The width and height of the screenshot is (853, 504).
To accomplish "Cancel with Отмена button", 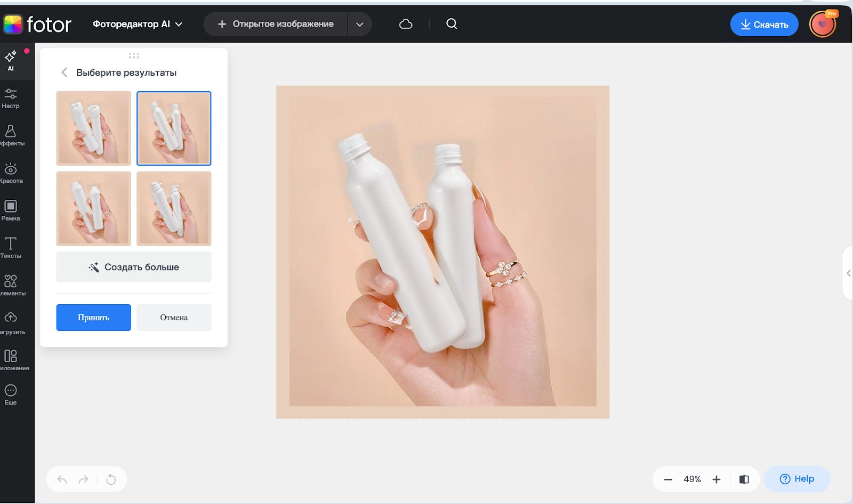I will (x=174, y=318).
